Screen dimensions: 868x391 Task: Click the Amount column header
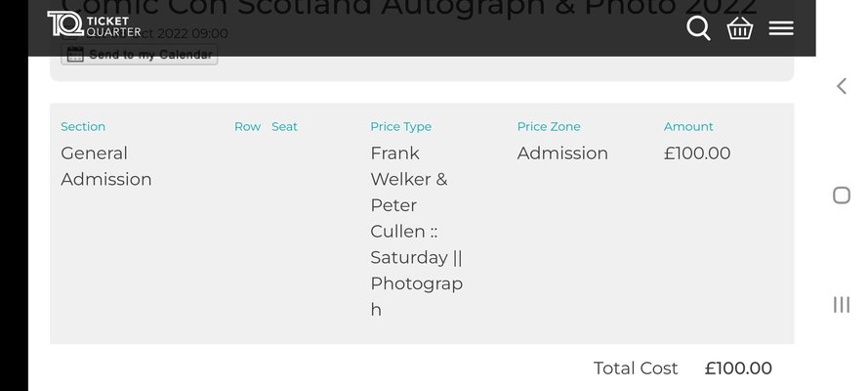[688, 126]
